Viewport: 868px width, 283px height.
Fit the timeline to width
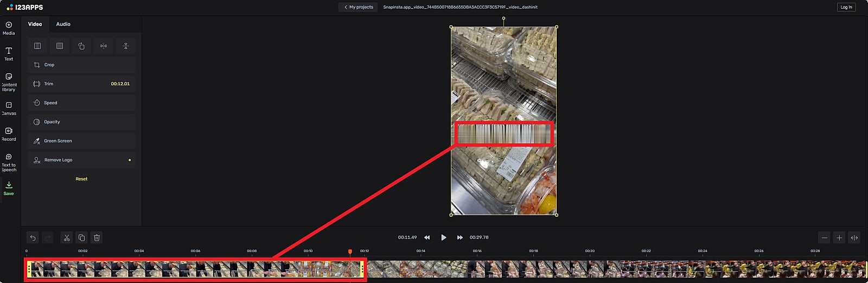(x=854, y=237)
